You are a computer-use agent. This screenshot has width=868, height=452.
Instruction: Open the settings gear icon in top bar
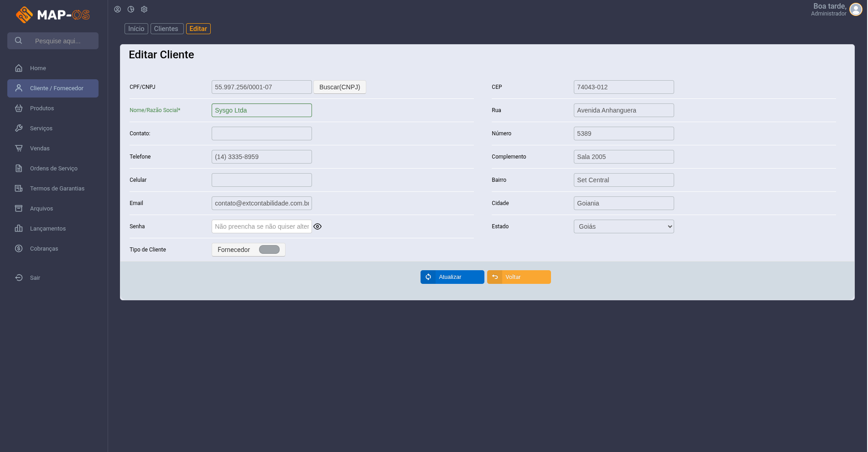(144, 10)
